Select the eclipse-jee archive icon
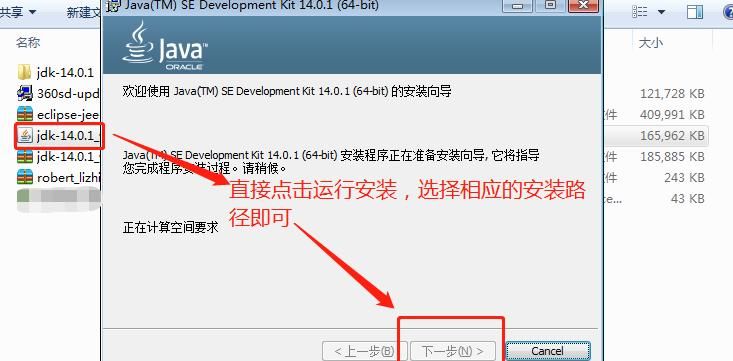The width and height of the screenshot is (733, 361). [x=24, y=114]
